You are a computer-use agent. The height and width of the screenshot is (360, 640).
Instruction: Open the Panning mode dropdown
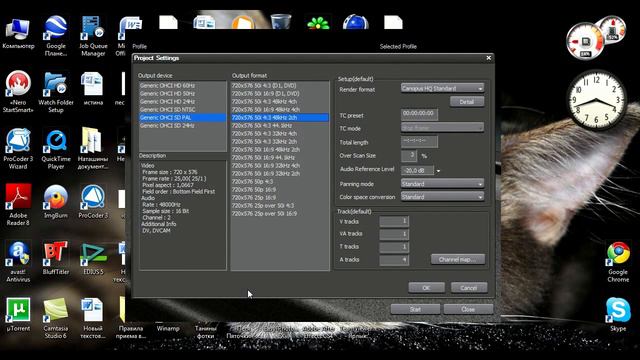[x=442, y=184]
